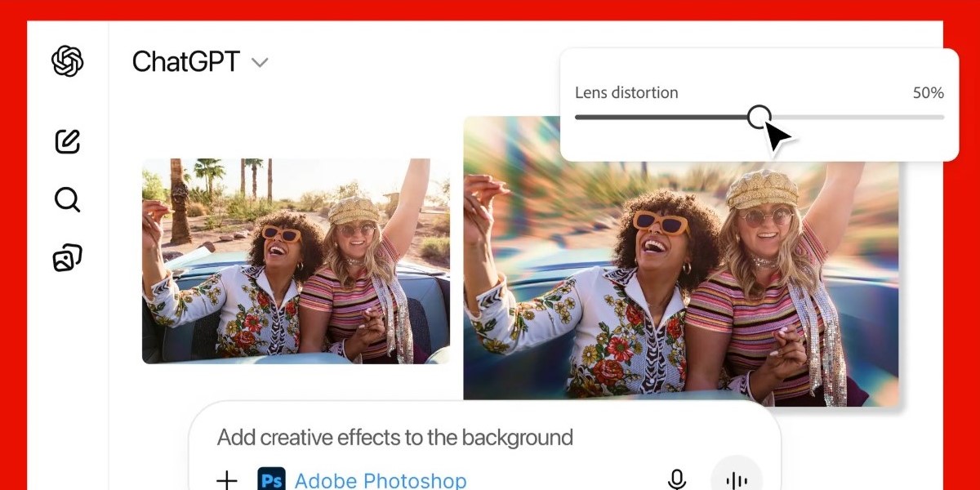Open the attachment plus icon
Image resolution: width=980 pixels, height=490 pixels.
226,479
